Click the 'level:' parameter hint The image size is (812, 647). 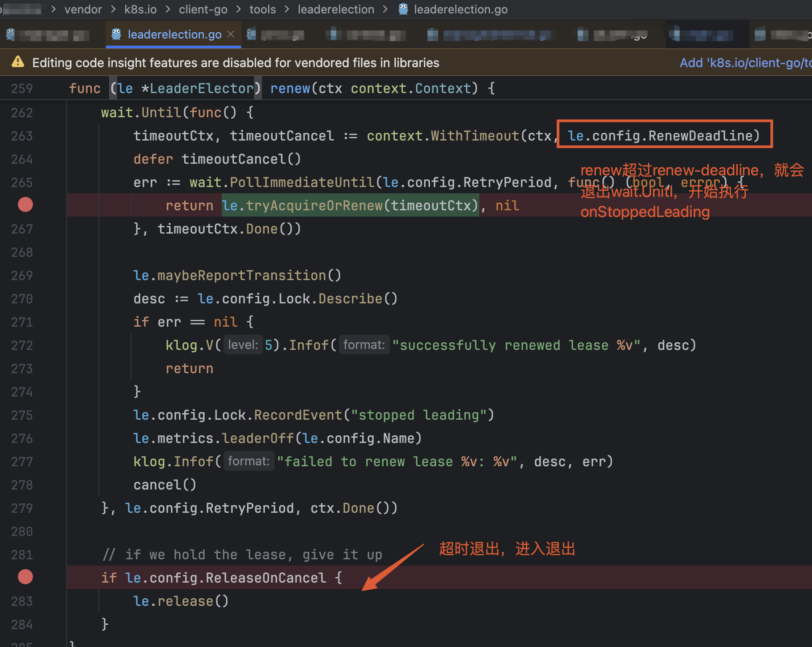[243, 345]
